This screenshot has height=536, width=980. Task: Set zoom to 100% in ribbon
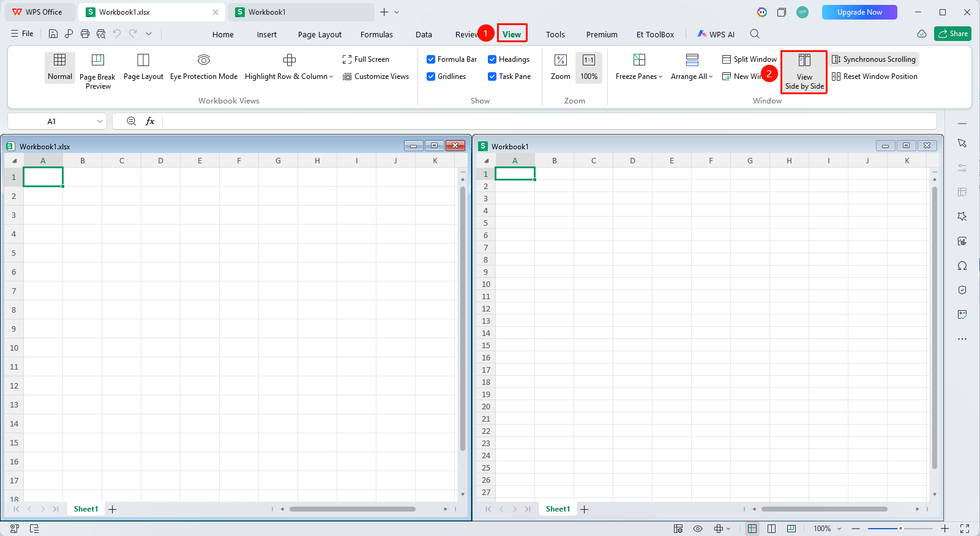click(589, 67)
